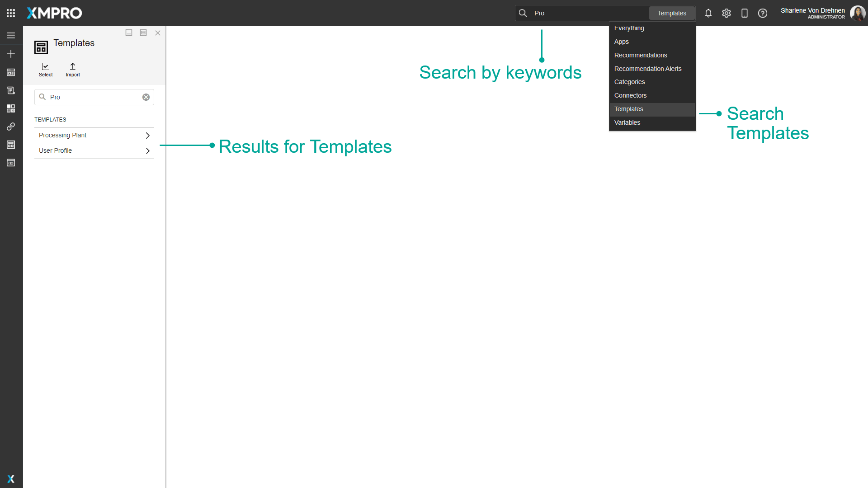Image resolution: width=868 pixels, height=488 pixels.
Task: Select Everything from the search dropdown
Action: tap(629, 28)
